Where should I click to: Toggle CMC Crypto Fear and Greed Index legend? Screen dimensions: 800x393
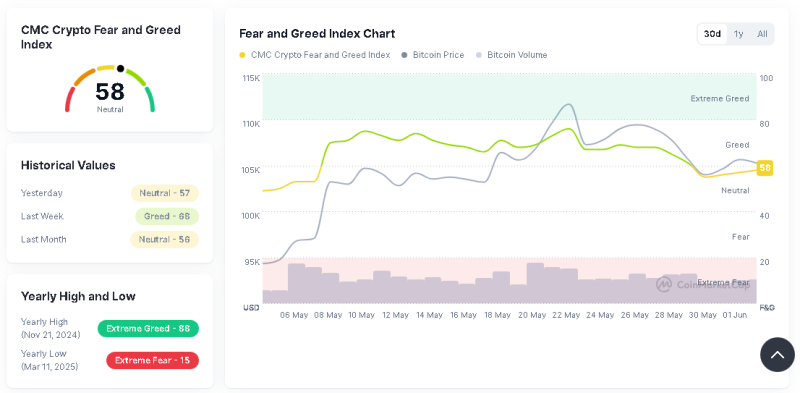click(x=314, y=55)
